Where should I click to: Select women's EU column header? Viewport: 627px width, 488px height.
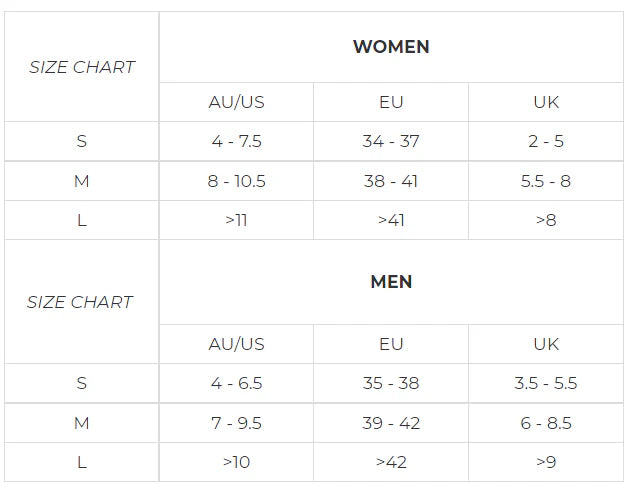(391, 102)
